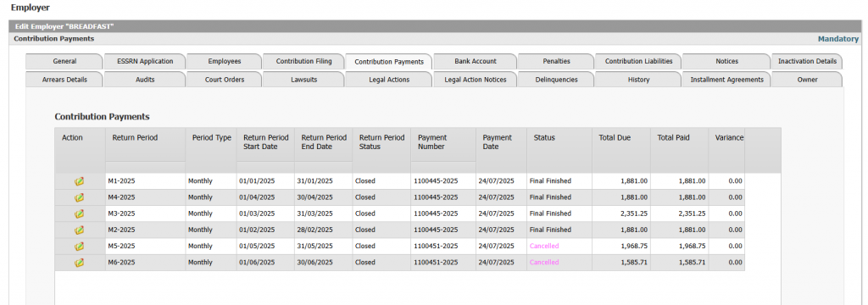Image resolution: width=868 pixels, height=305 pixels.
Task: Open edit icon for M3-2025 row
Action: tap(79, 213)
